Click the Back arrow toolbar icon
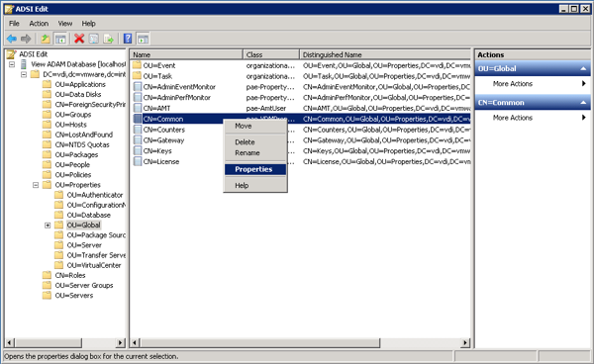Image resolution: width=594 pixels, height=364 pixels. 12,39
